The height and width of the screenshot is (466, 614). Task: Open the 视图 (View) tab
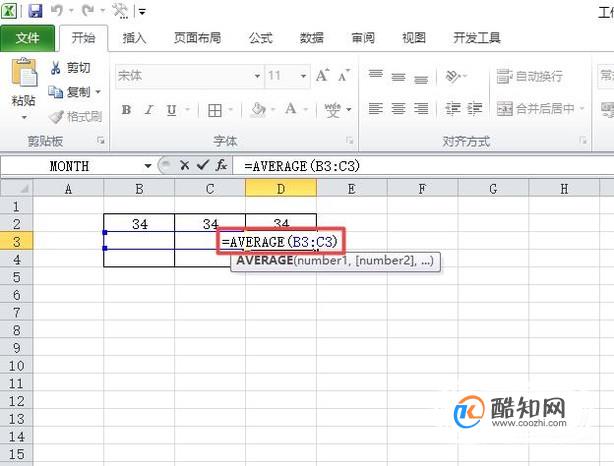click(414, 38)
